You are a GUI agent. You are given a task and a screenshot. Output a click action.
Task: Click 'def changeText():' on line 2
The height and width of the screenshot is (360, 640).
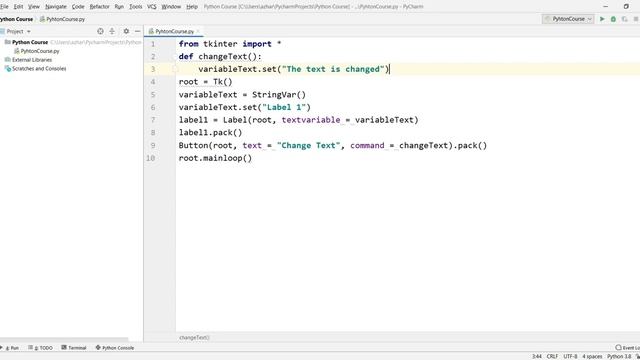(220, 56)
